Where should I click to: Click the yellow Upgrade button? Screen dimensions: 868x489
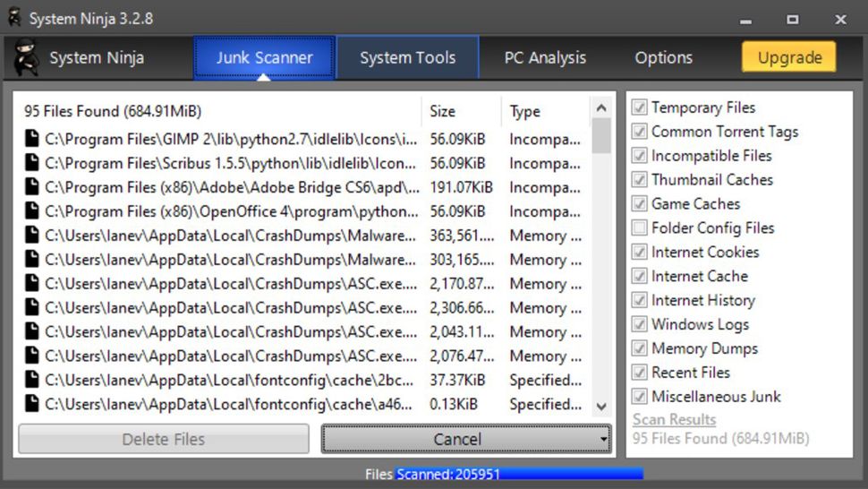coord(789,57)
